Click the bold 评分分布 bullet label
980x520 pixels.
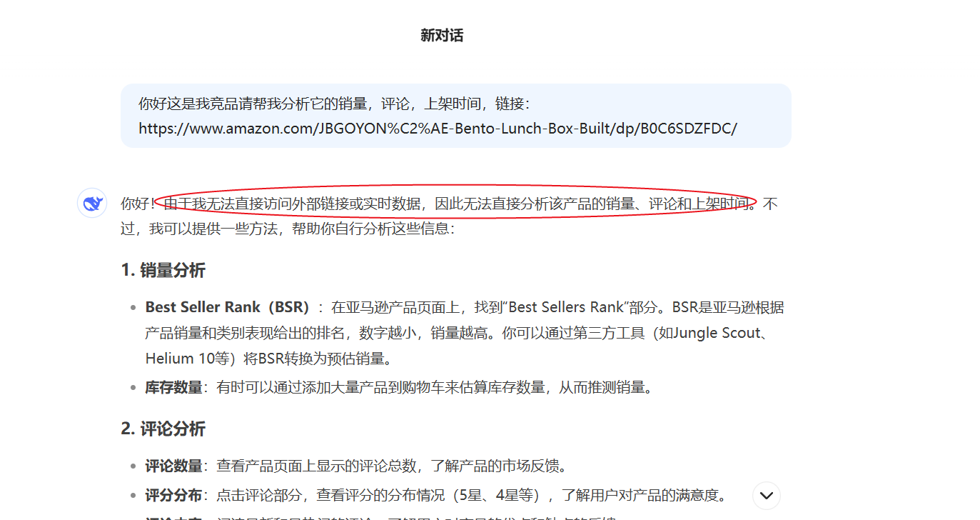(173, 495)
